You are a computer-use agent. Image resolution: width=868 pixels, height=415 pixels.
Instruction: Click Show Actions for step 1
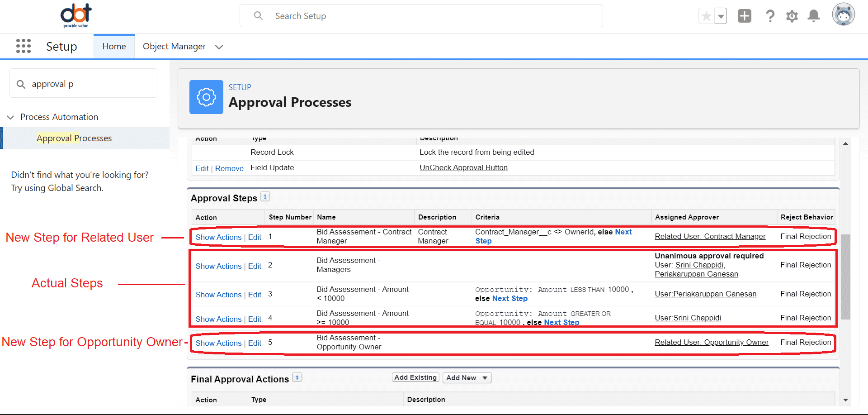pos(218,237)
